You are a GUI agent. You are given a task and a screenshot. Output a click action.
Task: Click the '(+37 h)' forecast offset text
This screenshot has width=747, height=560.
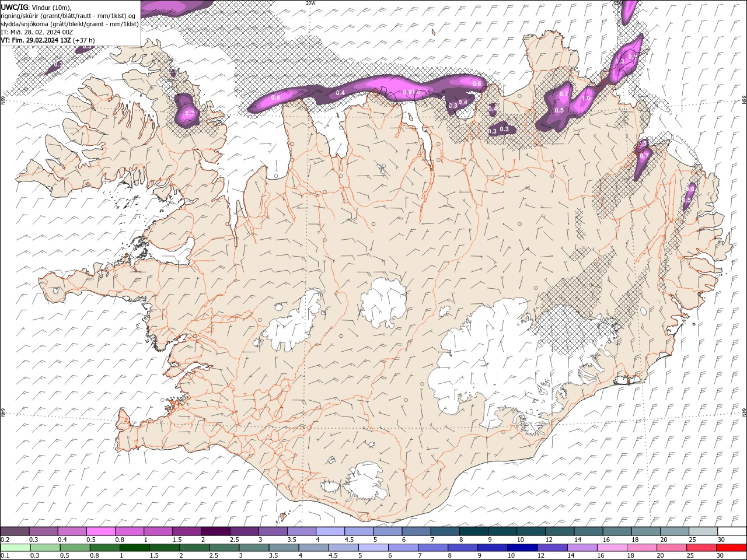[x=84, y=40]
